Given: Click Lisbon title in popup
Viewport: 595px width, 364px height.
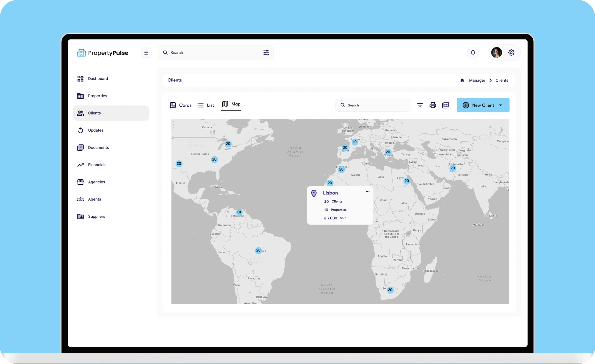Looking at the screenshot, I should click(x=330, y=193).
